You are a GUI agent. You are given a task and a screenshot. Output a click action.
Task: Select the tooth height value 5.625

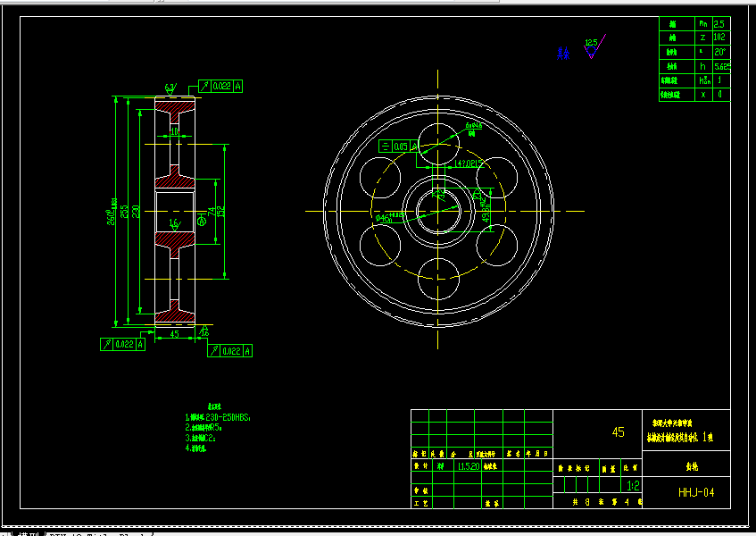(722, 67)
